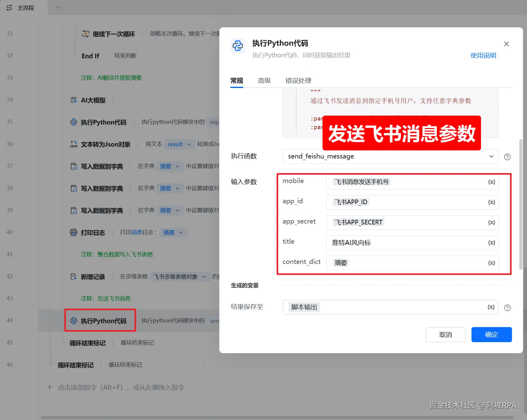Click the 结果保存至 input field

point(390,307)
